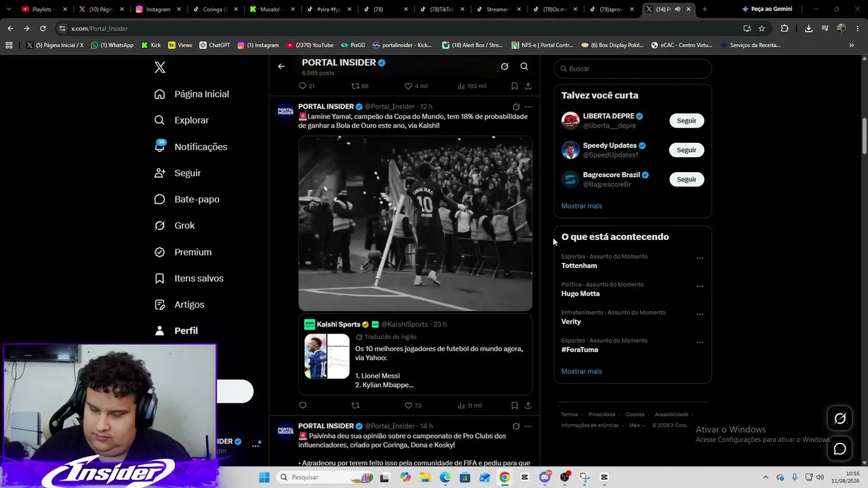Viewport: 868px width, 488px height.
Task: Open the Hugo Motta trending topic
Action: point(580,294)
